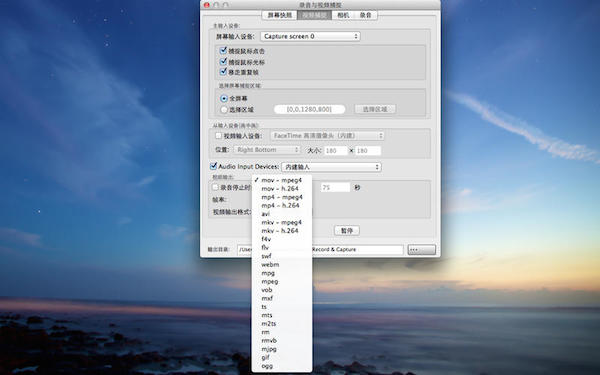Select "mkv - mpeg4" format
Viewport: 600px width, 375px height.
click(282, 222)
